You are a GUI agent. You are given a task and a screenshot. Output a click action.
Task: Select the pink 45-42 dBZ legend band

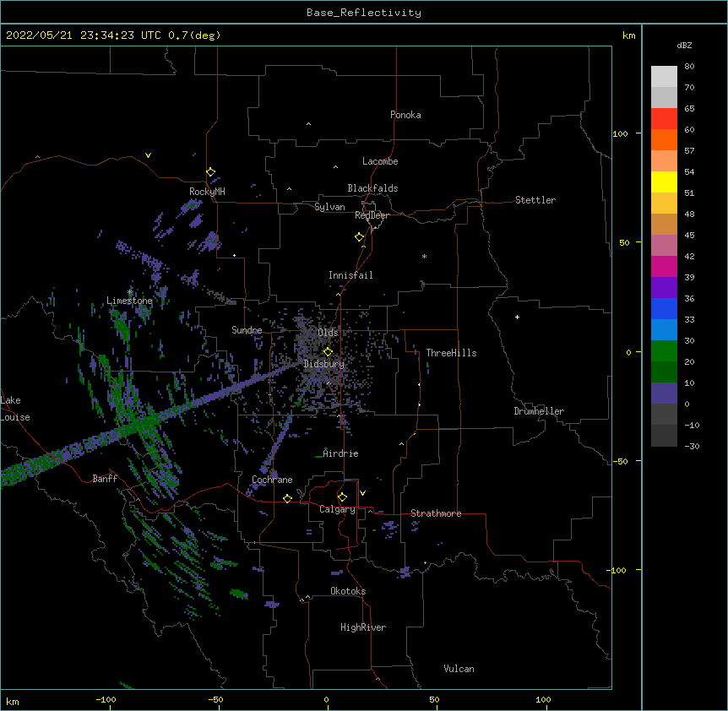click(664, 246)
